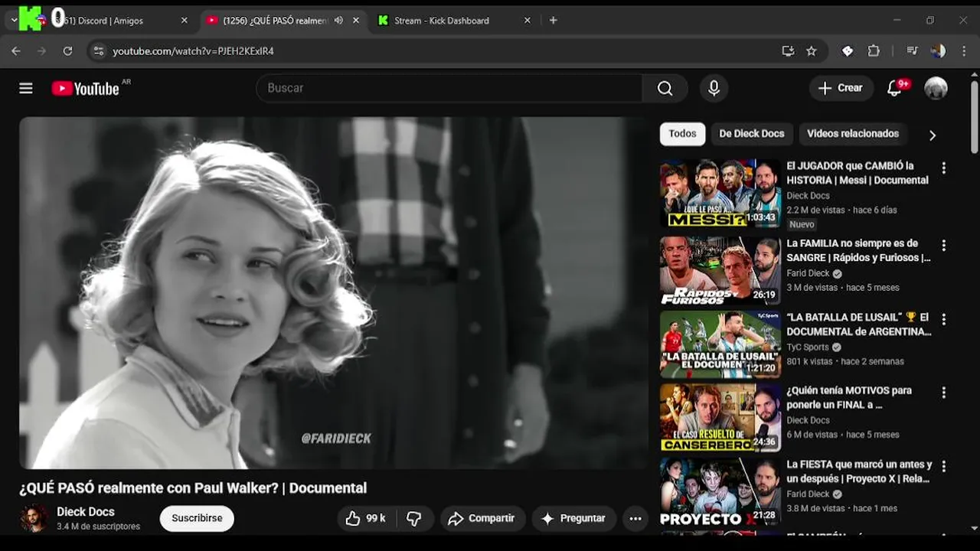Open title 'El JUGADOR que CAMBIÓ la HISTORIA'
The image size is (980, 551).
[x=857, y=173]
